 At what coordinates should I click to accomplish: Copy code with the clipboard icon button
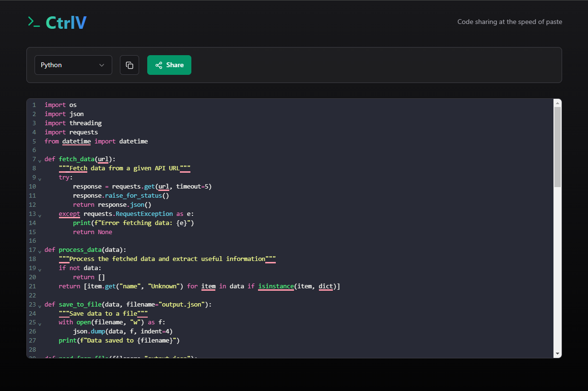pos(129,65)
